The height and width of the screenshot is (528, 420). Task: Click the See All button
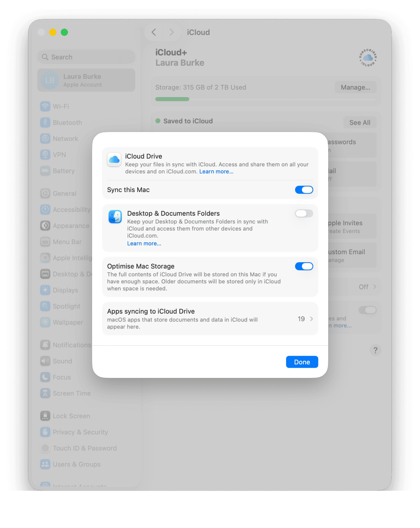pos(360,123)
